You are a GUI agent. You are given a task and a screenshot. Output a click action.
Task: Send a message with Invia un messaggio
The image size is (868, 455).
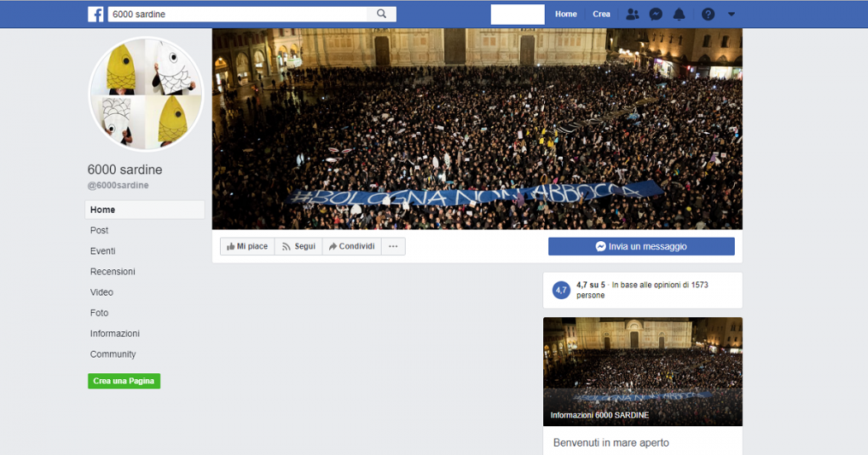641,247
